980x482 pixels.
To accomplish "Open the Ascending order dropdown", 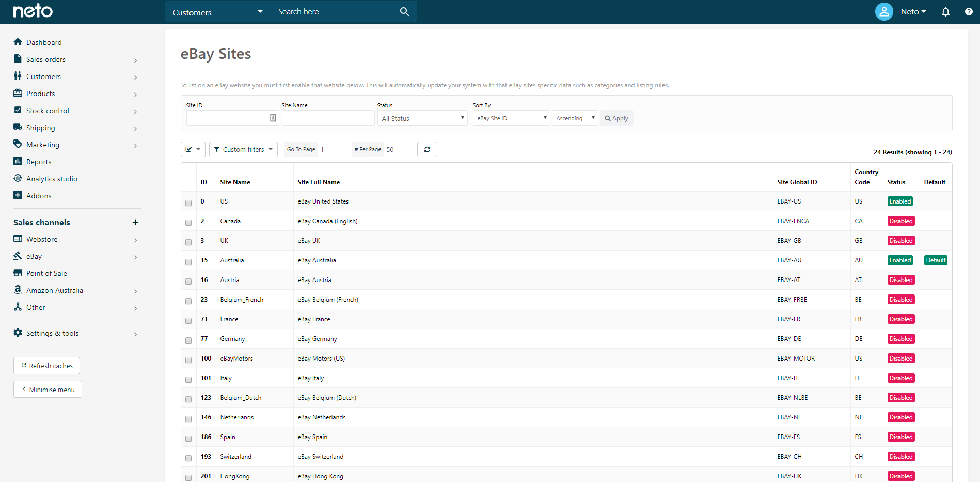I will 575,118.
